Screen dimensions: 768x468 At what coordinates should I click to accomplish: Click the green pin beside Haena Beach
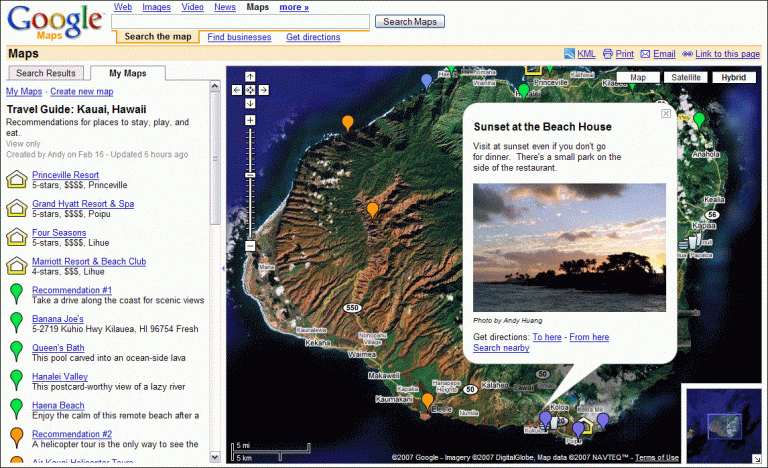click(17, 409)
